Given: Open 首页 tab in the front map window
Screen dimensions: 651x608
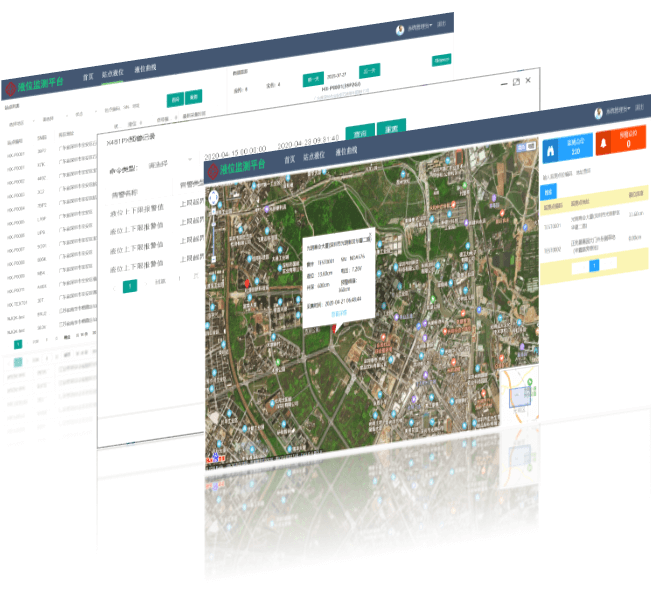Looking at the screenshot, I should coord(289,159).
